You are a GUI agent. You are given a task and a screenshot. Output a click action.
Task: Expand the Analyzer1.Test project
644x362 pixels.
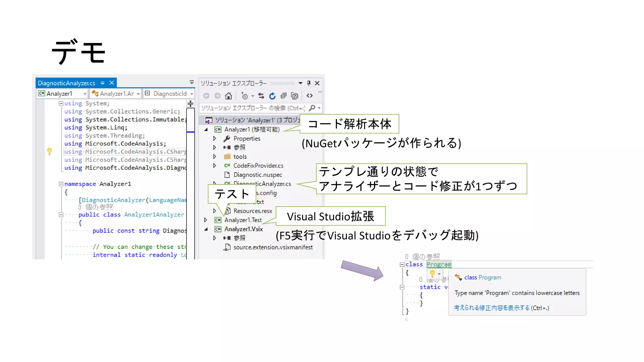coord(206,220)
